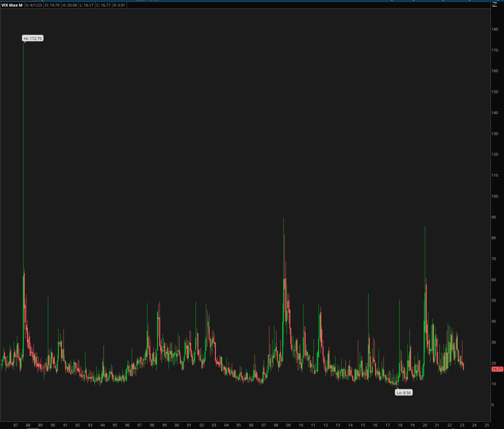Select the 100 level on price axis

pos(495,196)
